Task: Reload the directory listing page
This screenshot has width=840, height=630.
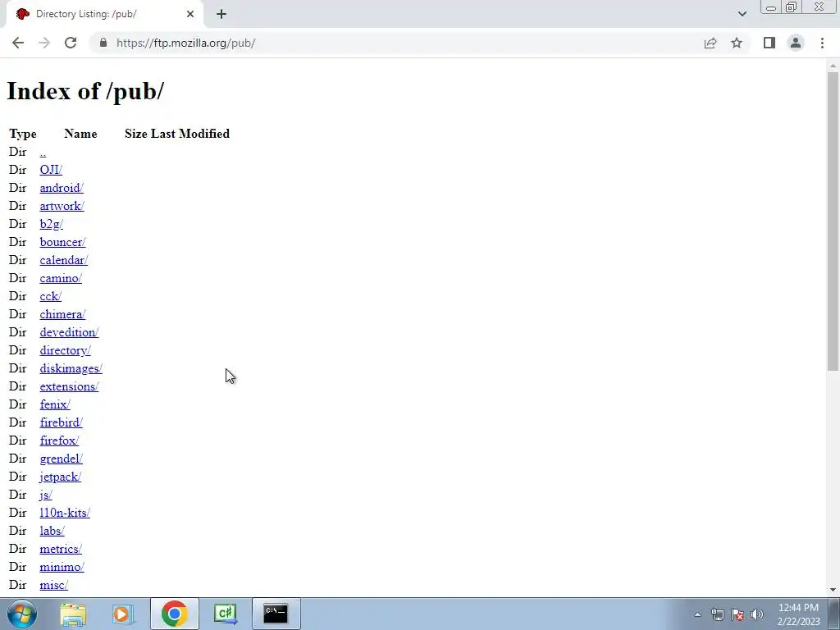Action: pos(71,43)
